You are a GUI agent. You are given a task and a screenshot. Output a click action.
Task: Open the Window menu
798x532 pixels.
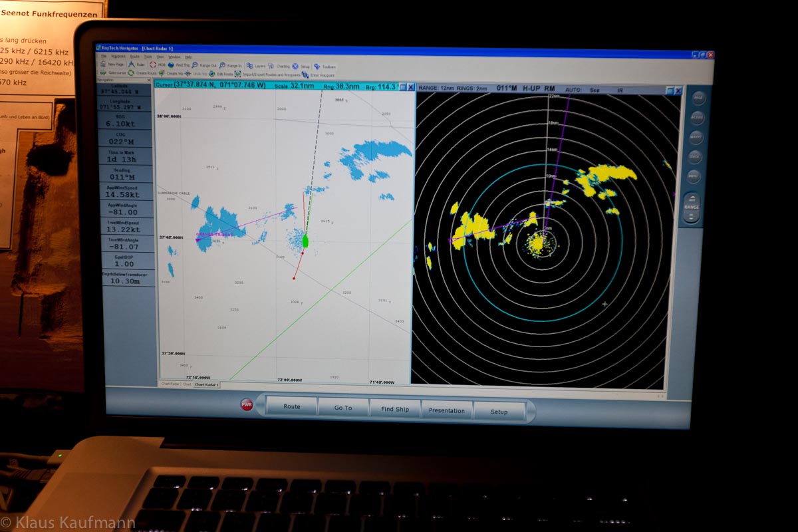[x=174, y=57]
